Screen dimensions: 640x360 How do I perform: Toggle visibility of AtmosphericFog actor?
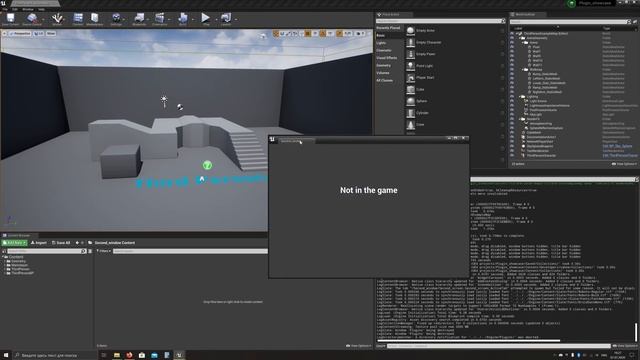pyautogui.click(x=512, y=123)
